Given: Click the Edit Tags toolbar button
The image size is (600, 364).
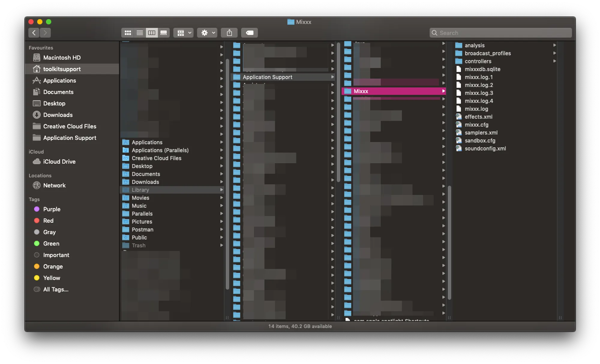Looking at the screenshot, I should [250, 33].
